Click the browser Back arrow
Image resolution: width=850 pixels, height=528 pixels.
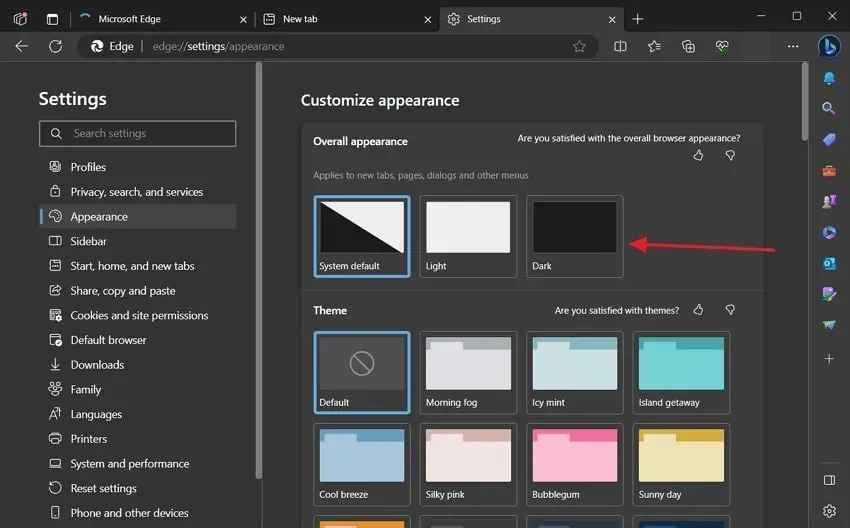point(22,46)
